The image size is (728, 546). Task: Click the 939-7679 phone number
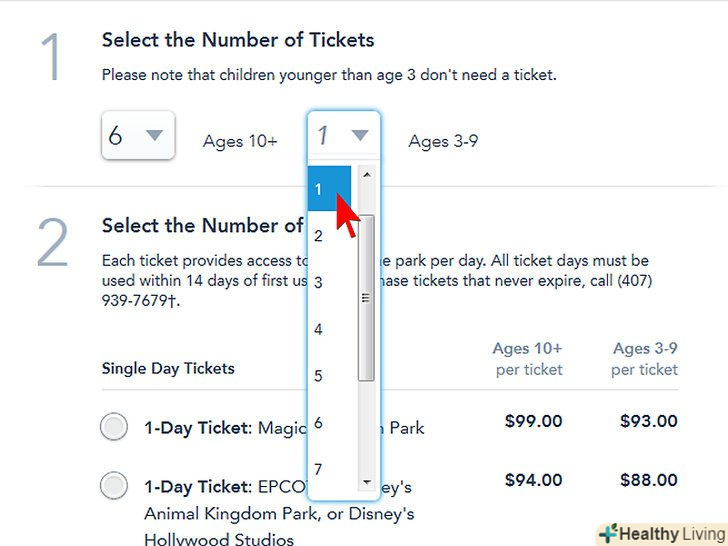tap(140, 302)
